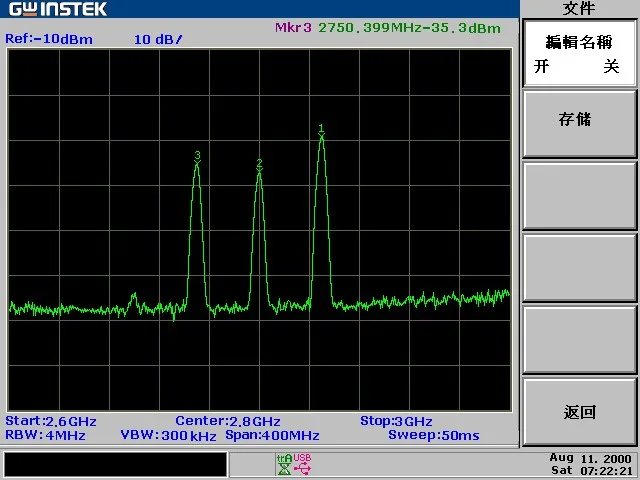Select marker 1 on the tallest peak
This screenshot has width=640, height=480.
[321, 131]
